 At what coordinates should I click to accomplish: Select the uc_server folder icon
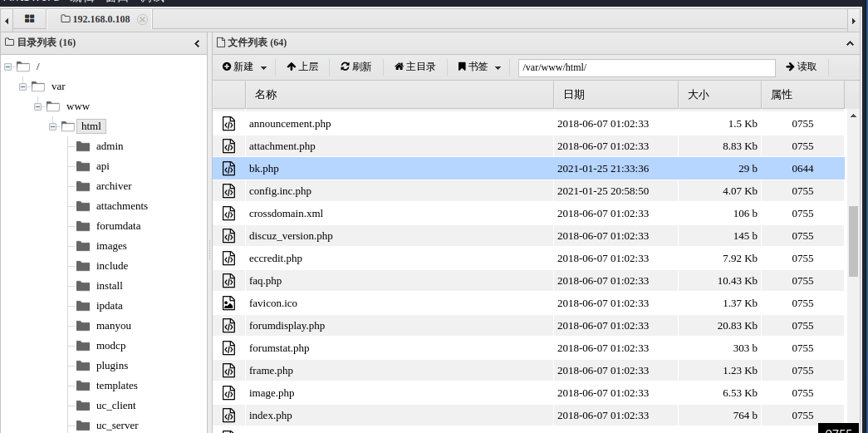(x=82, y=426)
